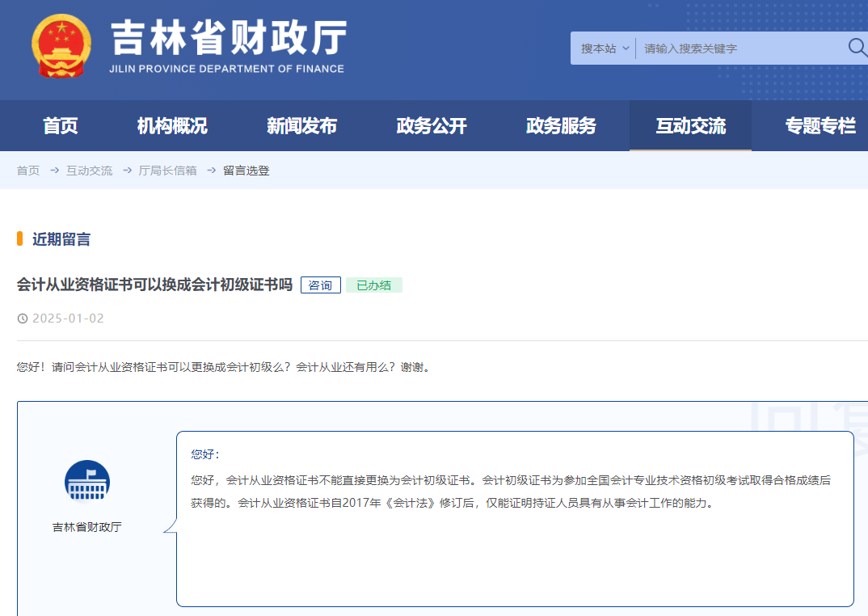
Task: Open the 搜本站 search scope dropdown
Action: click(605, 49)
